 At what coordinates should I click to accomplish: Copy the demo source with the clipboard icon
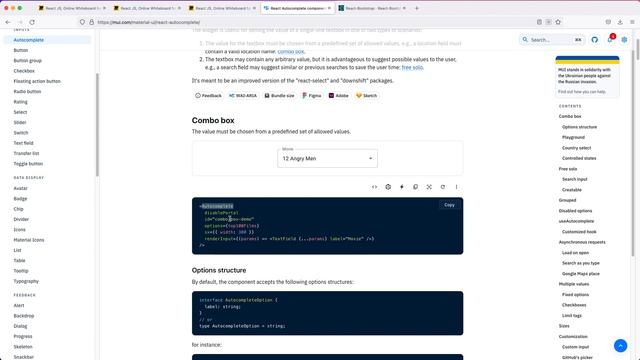[416, 187]
